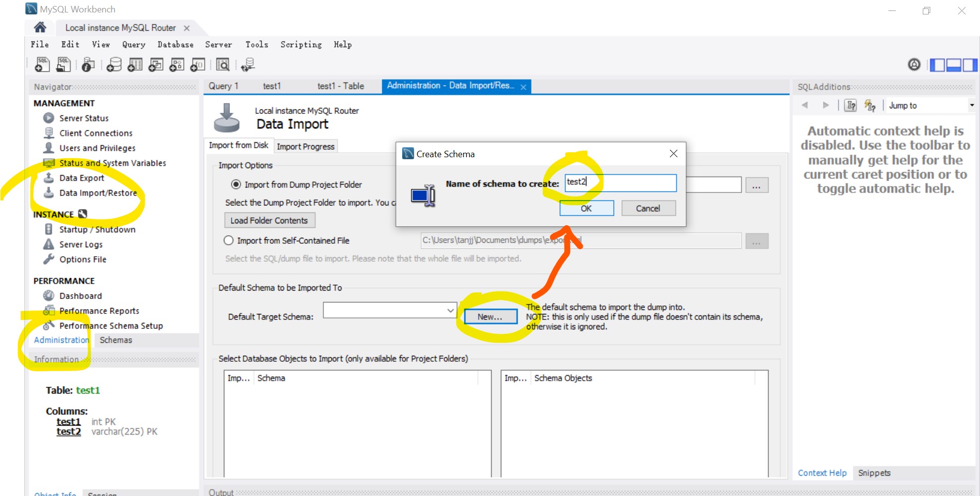Viewport: 980px width, 496px height.
Task: Confirm schema creation with OK
Action: point(586,208)
